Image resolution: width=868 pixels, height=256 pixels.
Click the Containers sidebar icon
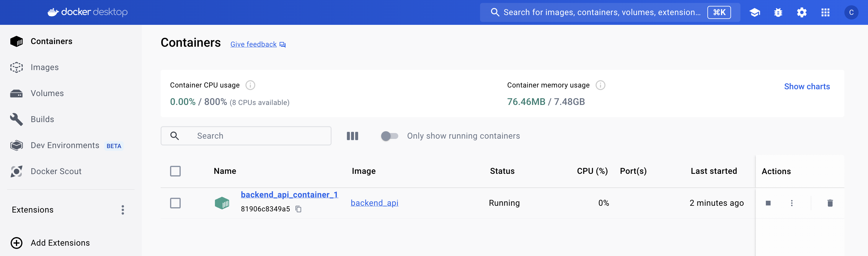coord(17,41)
